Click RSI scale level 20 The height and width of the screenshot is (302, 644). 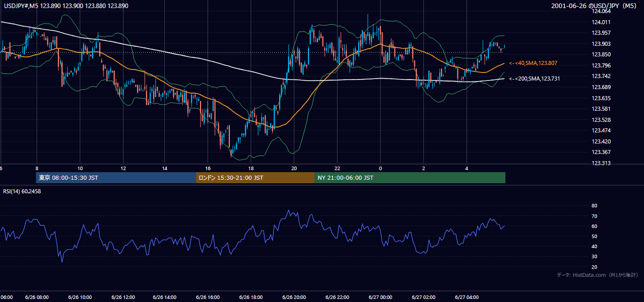594,267
